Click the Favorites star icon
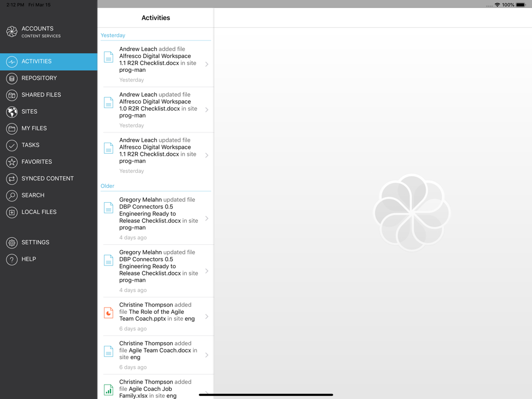Viewport: 532px width, 399px height. [12, 162]
